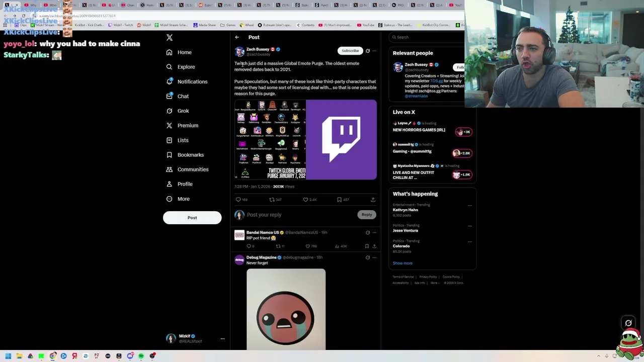
Task: Click the Reply button
Action: pyautogui.click(x=367, y=215)
